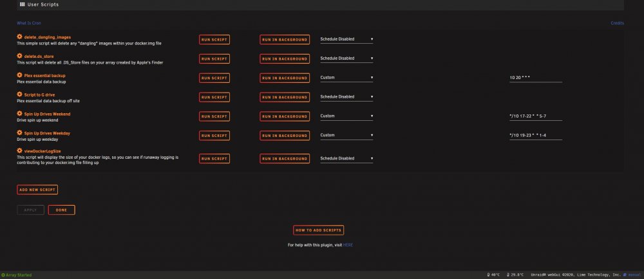644x279 pixels.
Task: Open the manual link in footer
Action: click(634, 275)
